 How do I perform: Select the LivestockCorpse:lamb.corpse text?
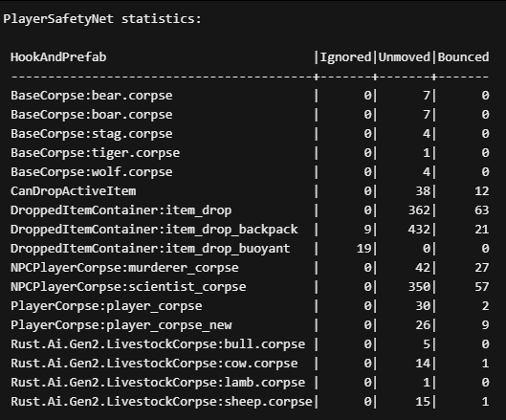(x=158, y=383)
